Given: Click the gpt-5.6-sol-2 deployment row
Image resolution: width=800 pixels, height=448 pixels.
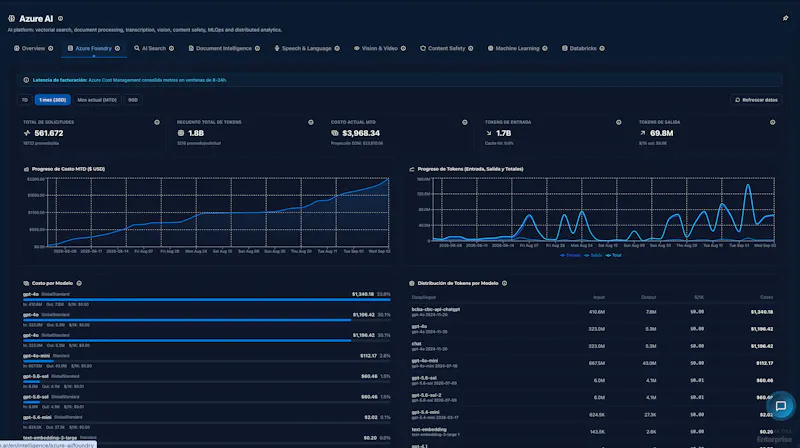Looking at the screenshot, I should (592, 397).
